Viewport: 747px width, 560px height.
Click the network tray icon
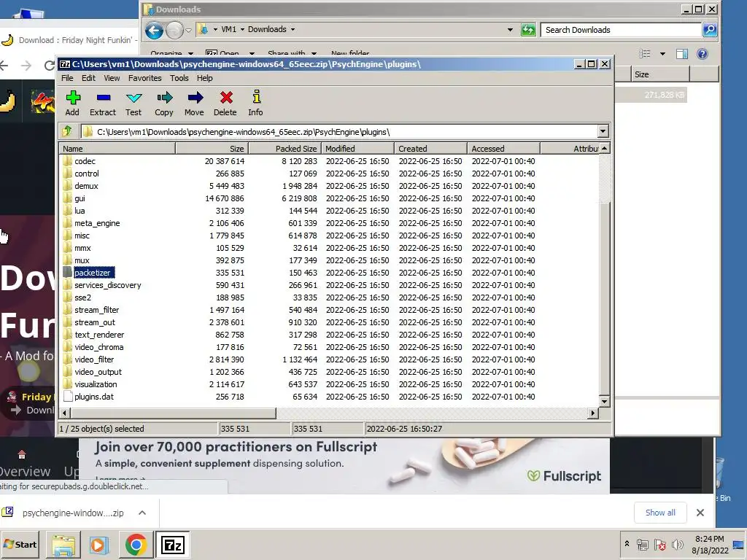point(643,544)
